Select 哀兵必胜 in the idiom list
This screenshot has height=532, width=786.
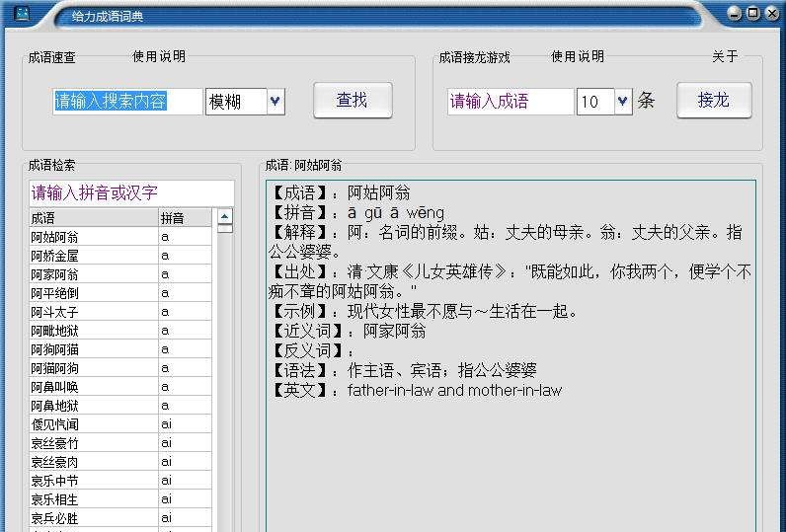120,517
